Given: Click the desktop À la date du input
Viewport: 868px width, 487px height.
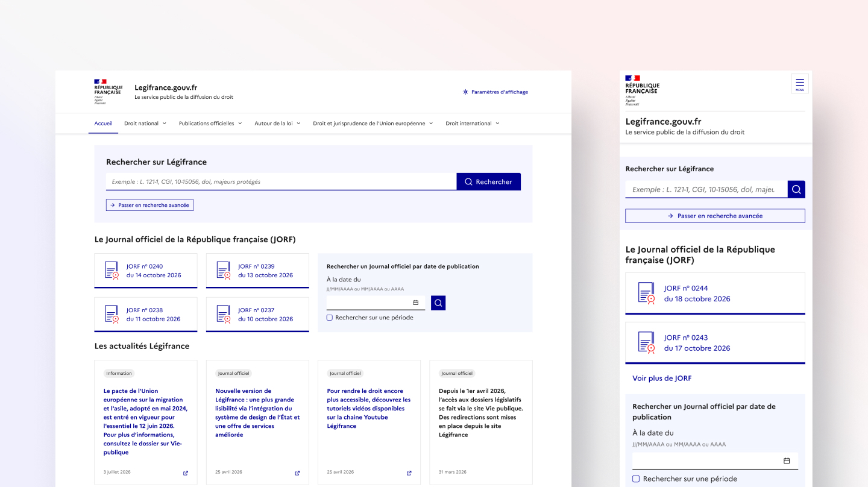Looking at the screenshot, I should 376,303.
